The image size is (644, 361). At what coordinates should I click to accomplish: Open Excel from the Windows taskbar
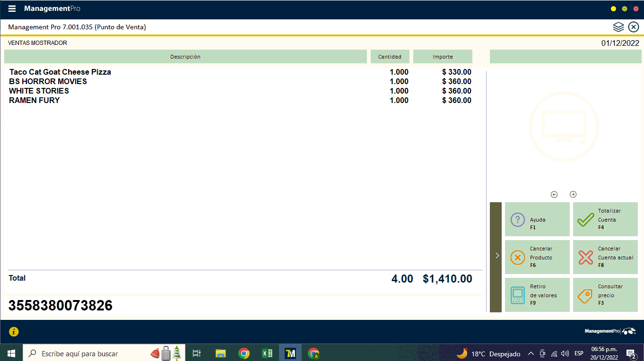(x=267, y=353)
